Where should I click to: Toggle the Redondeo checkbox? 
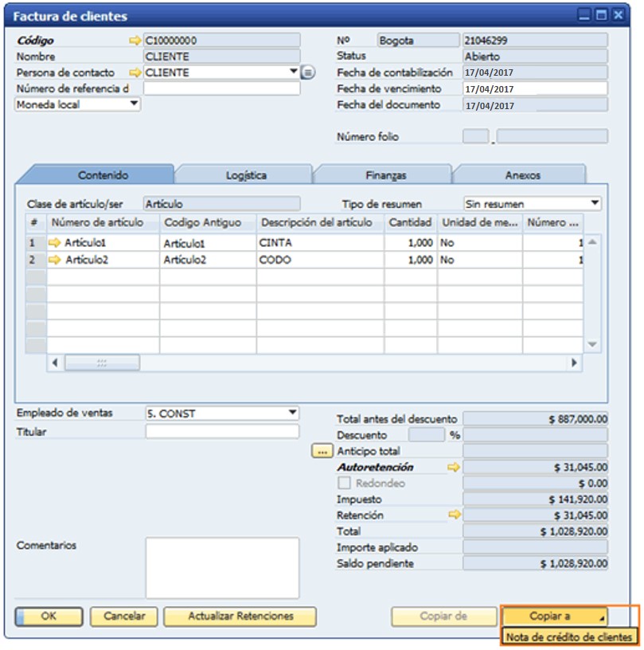point(344,484)
